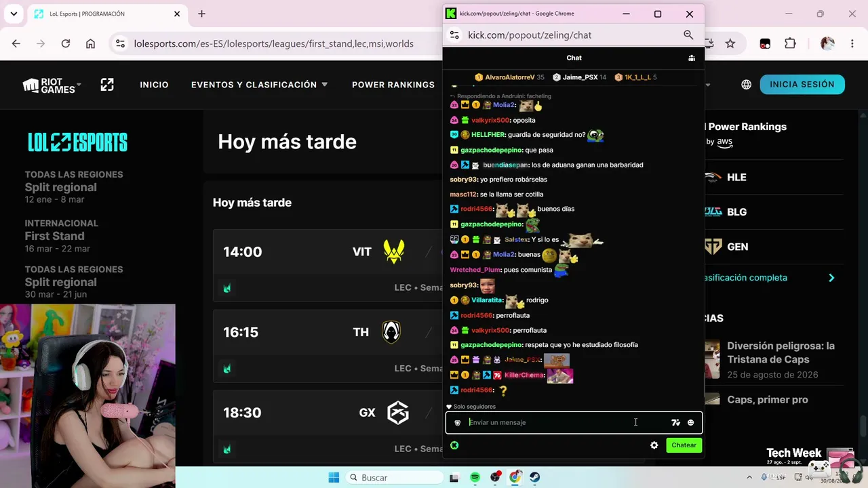Open the full rankings link with arrow
The height and width of the screenshot is (488, 868).
(x=770, y=278)
